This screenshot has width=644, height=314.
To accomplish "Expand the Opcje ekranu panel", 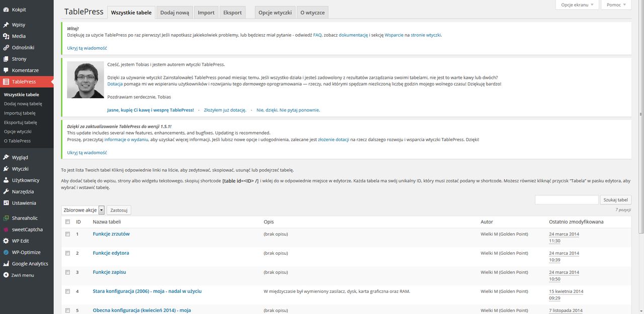I will pos(577,5).
